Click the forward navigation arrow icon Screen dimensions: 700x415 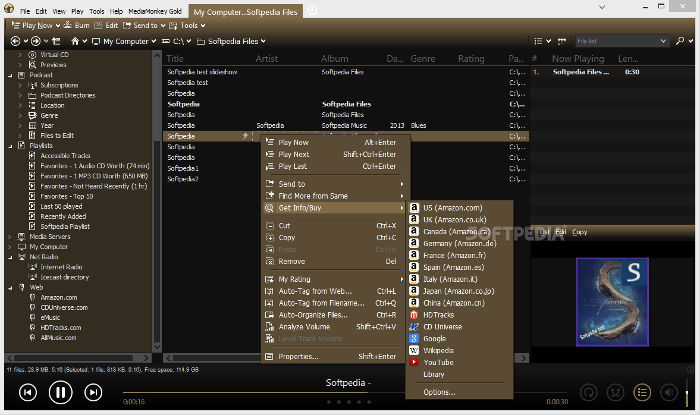tap(36, 41)
